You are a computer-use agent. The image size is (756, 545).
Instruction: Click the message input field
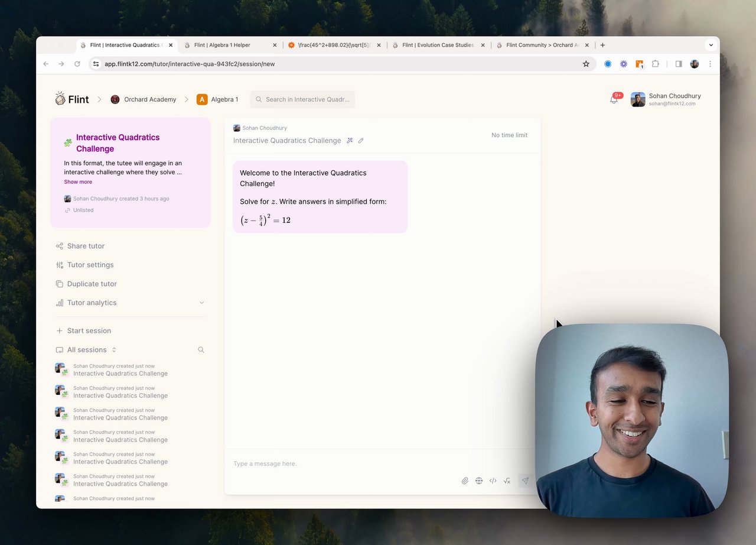378,463
